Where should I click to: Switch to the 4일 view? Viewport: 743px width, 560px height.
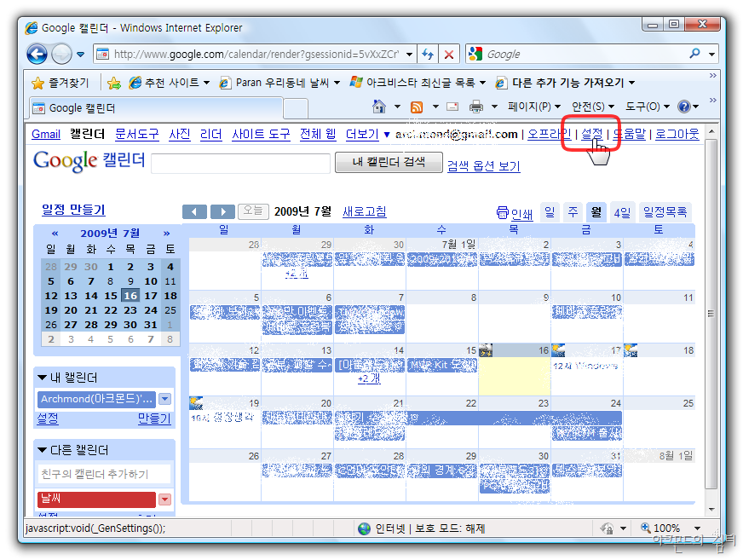pyautogui.click(x=622, y=212)
